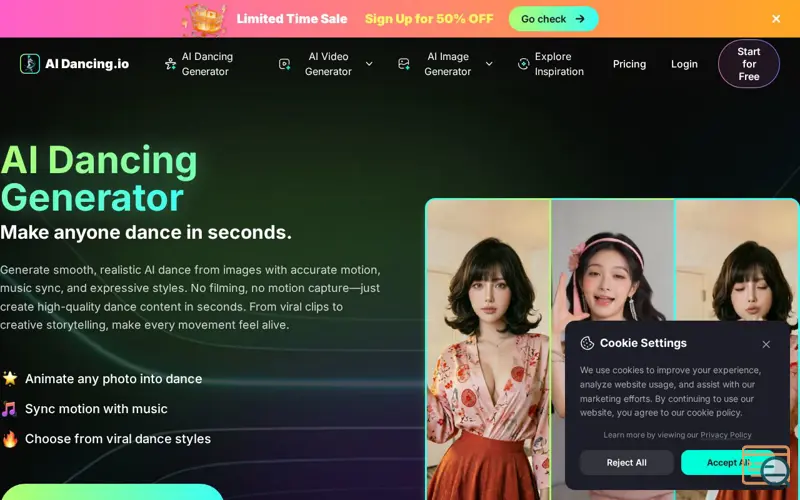Click the Limited Time Sale text
Image resolution: width=800 pixels, height=500 pixels.
[292, 19]
